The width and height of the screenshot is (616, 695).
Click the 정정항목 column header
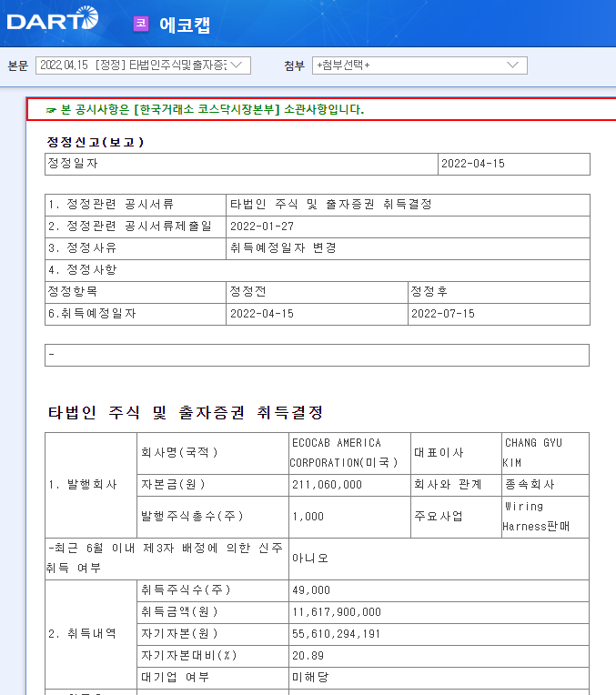click(x=72, y=291)
